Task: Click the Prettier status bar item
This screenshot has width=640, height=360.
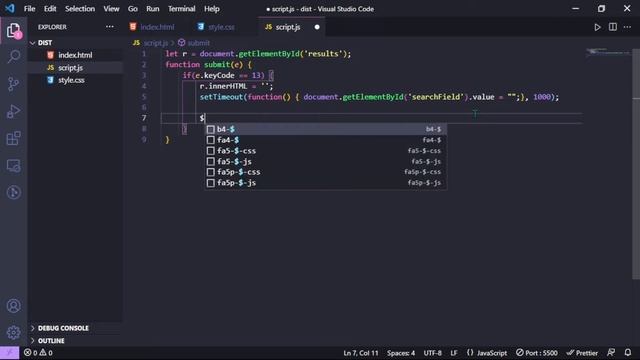Action: [x=582, y=353]
